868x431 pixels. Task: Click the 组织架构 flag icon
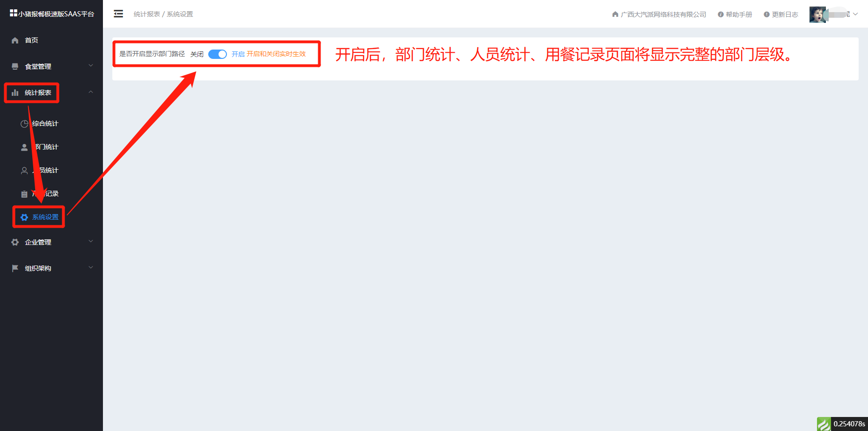[x=15, y=268]
